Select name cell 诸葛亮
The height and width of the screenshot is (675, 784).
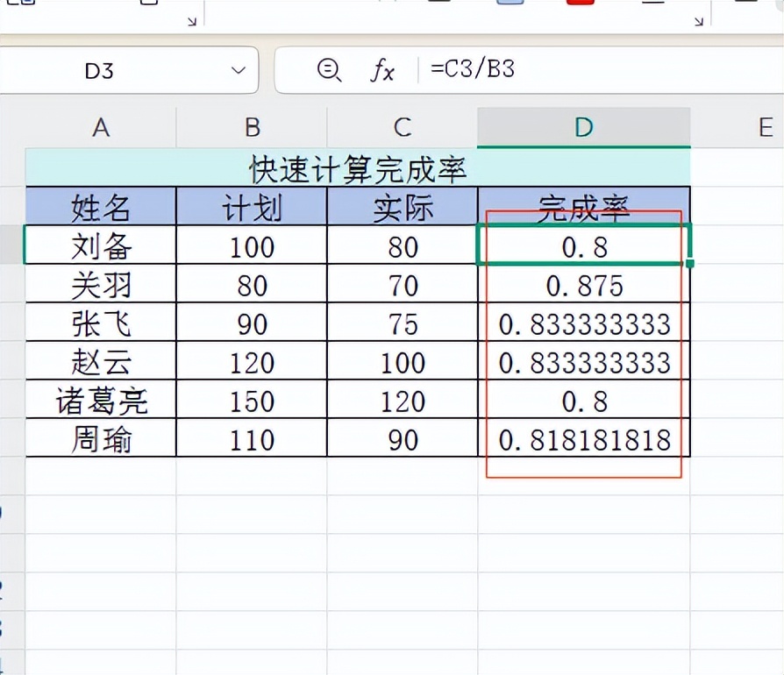click(x=101, y=399)
